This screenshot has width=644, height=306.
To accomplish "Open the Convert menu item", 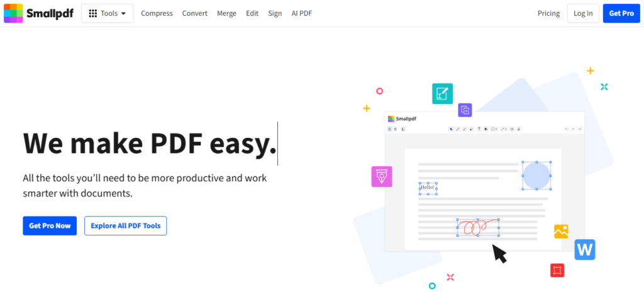I will click(x=195, y=13).
